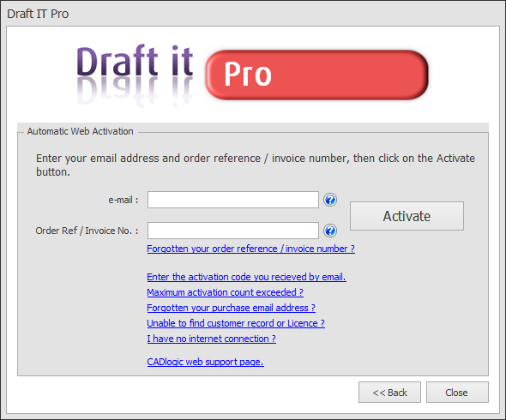Open I have no internet connection link

point(211,339)
